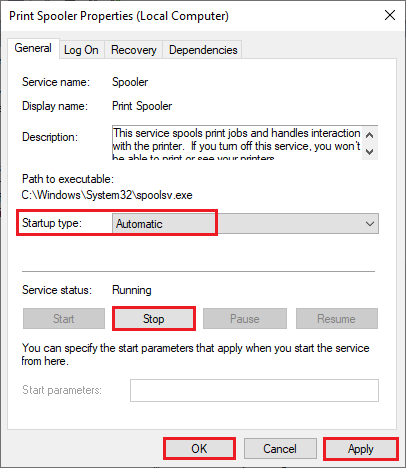Dismiss the dialog with Cancel
Screen dimensions: 406x468
[x=280, y=449]
